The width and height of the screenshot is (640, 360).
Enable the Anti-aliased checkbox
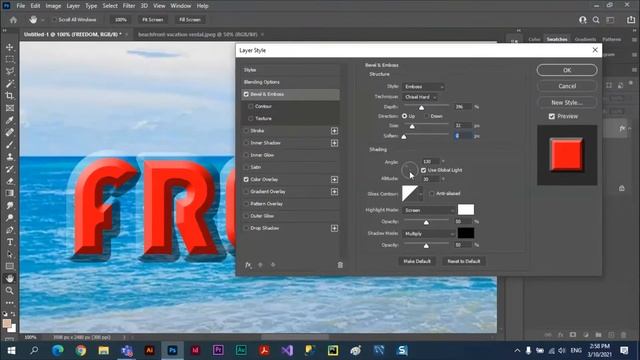pyautogui.click(x=432, y=193)
